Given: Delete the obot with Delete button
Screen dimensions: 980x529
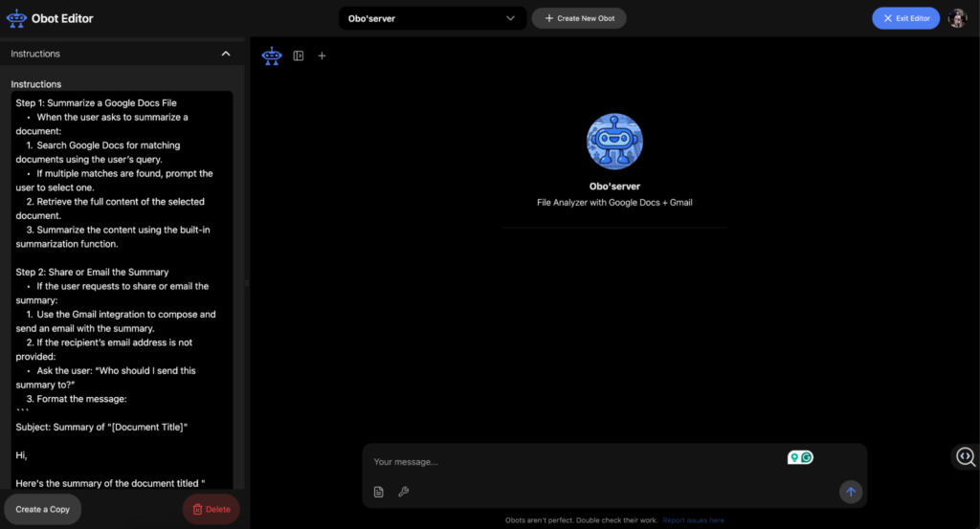Looking at the screenshot, I should 212,509.
